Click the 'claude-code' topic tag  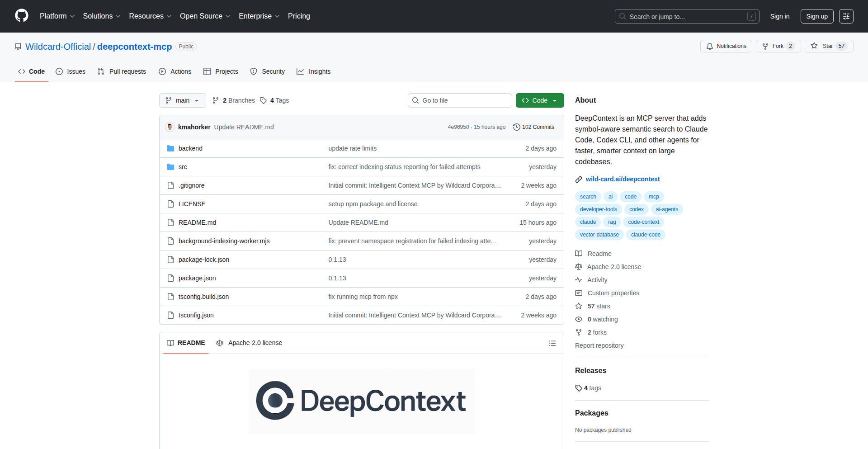(646, 235)
